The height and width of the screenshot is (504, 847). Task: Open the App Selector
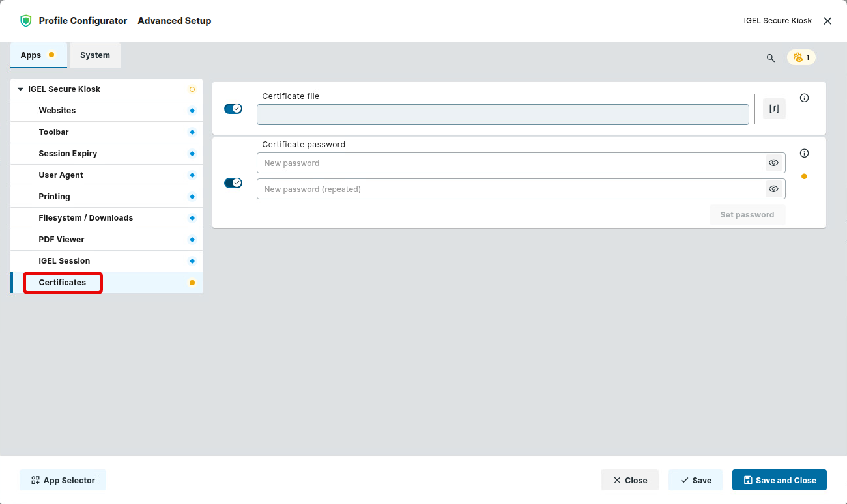tap(63, 481)
